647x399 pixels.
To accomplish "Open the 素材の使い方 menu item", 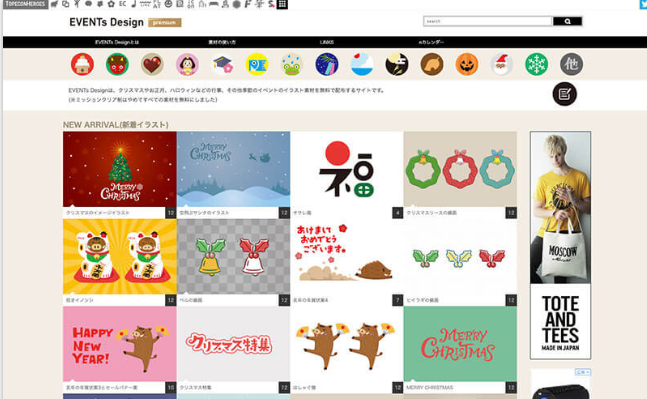I will [222, 42].
